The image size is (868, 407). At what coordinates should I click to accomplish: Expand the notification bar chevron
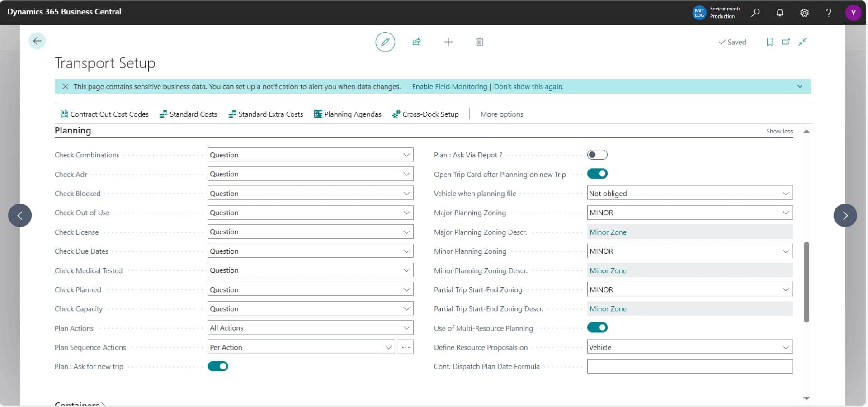pos(800,86)
